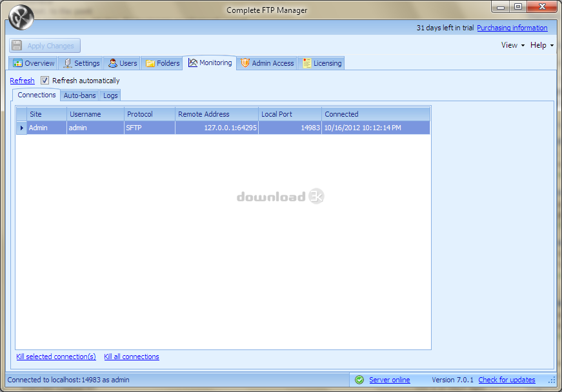Click the Settings tab tools icon
The width and height of the screenshot is (562, 392).
click(x=67, y=63)
